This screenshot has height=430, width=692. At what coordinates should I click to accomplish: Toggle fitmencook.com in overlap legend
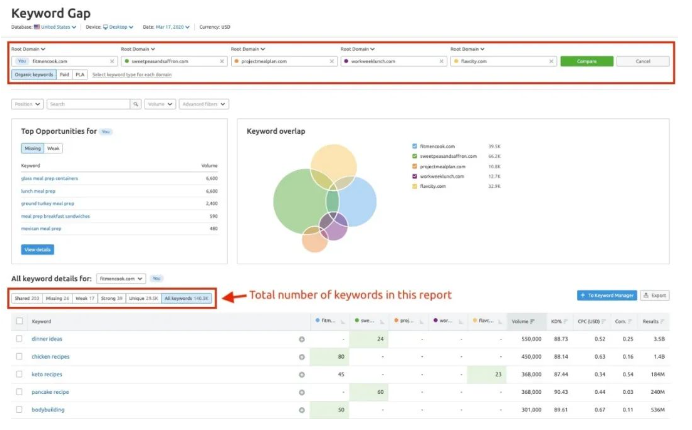coord(414,146)
